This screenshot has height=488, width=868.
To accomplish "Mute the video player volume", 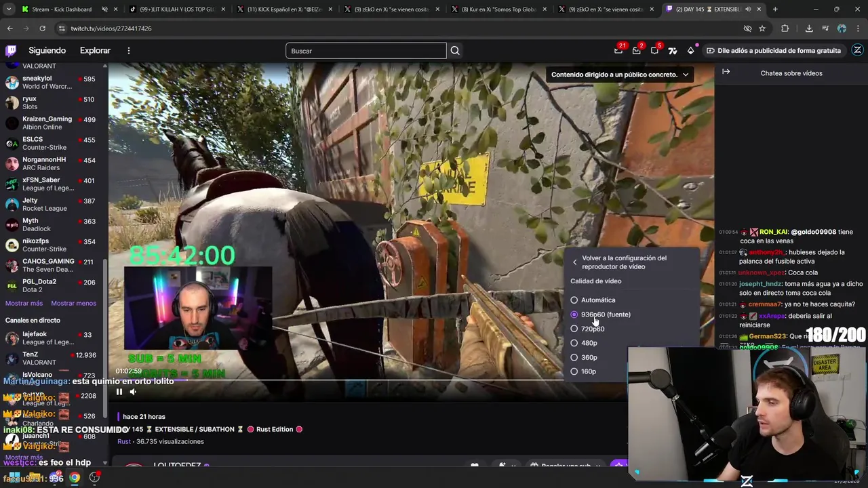I will pyautogui.click(x=133, y=392).
